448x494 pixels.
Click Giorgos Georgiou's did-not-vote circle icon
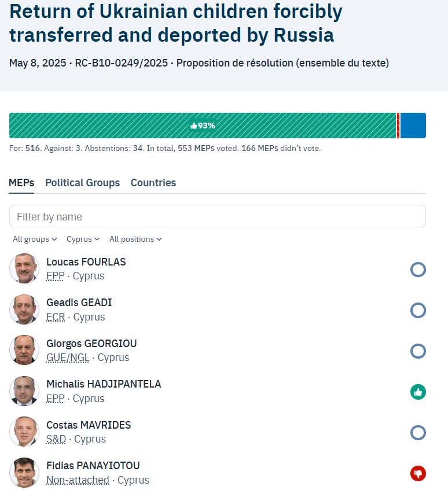tap(418, 351)
